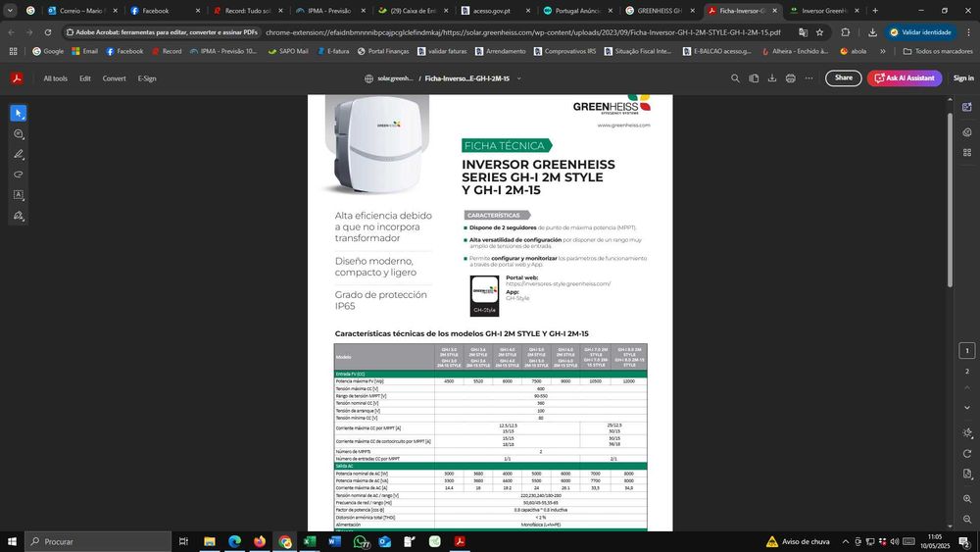Screen dimensions: 980x552
Task: Reload the browser page
Action: (x=48, y=32)
